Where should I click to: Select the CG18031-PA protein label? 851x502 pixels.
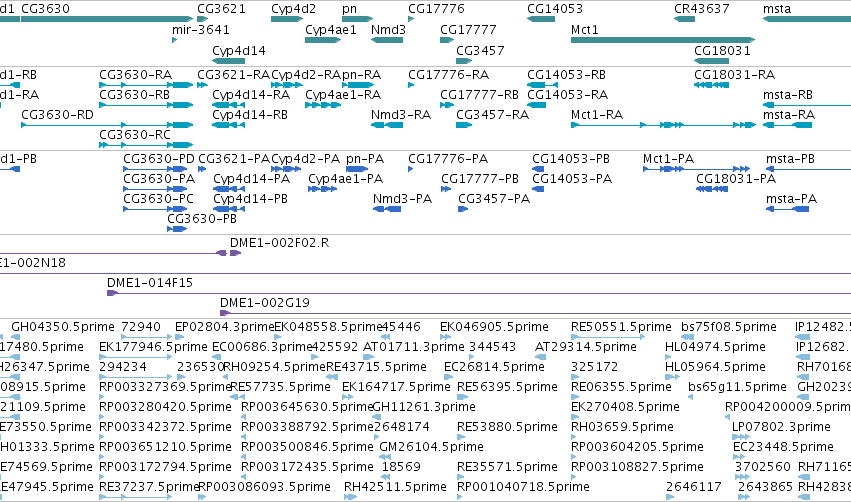(x=736, y=179)
